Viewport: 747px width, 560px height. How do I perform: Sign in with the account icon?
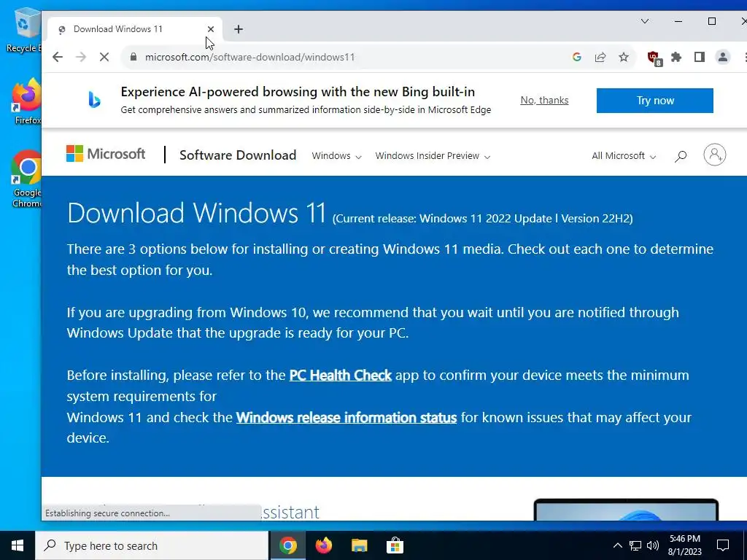(x=715, y=155)
